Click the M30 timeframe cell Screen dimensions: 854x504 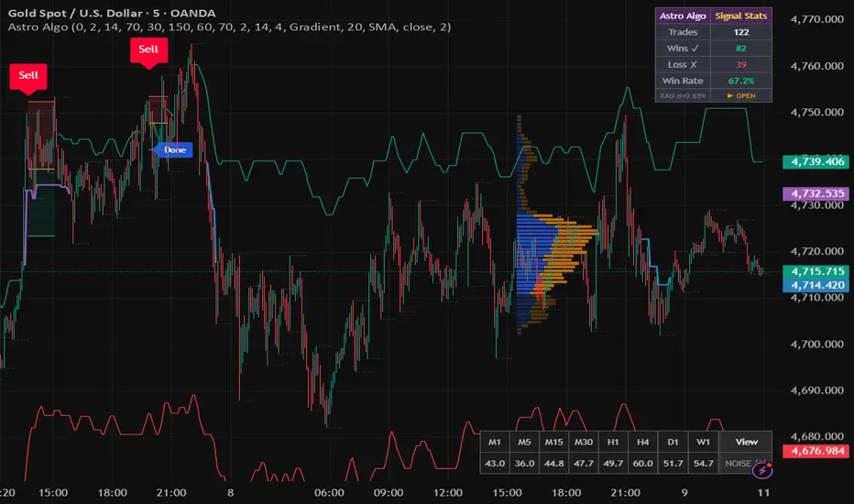tap(584, 442)
